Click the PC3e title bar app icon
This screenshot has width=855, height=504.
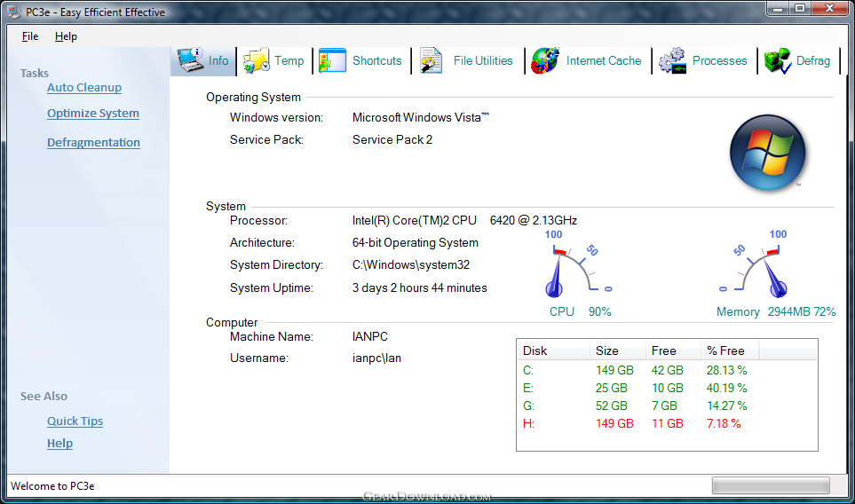point(14,12)
